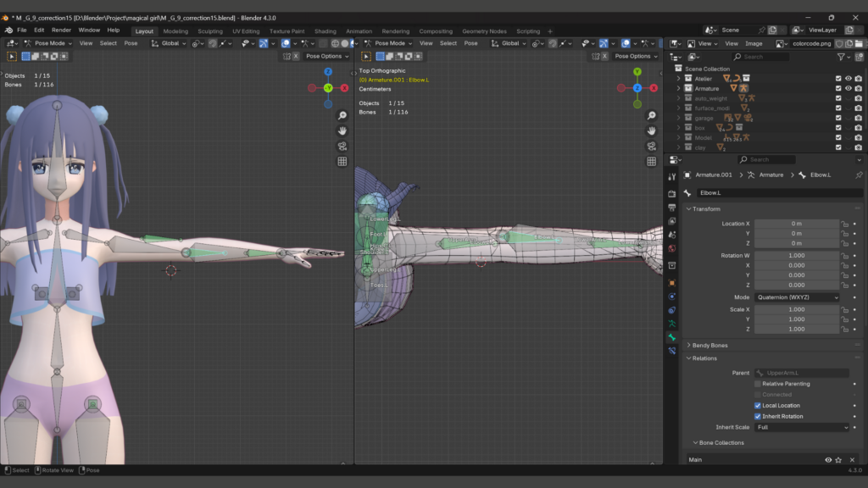Lock the Location X value padlock
Screen dimensions: 868x488
pyautogui.click(x=844, y=224)
